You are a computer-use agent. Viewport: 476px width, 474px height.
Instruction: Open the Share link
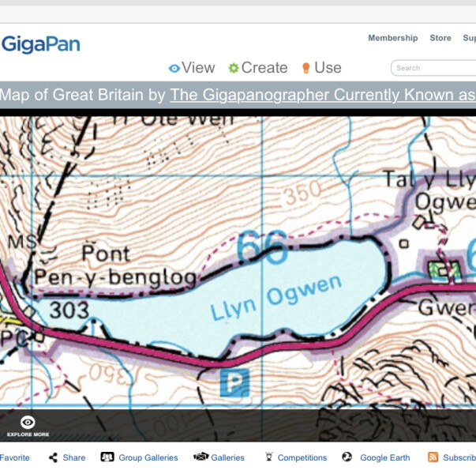coord(73,457)
